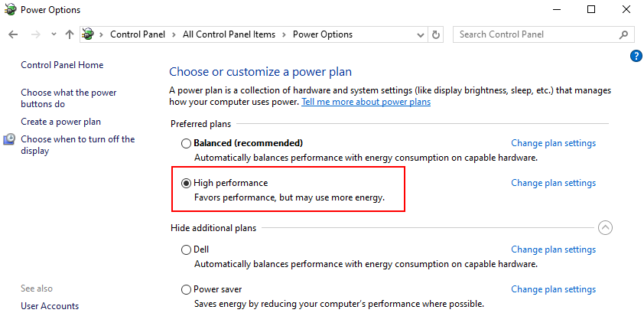This screenshot has width=644, height=326.
Task: Go up one level with Up arrow
Action: [70, 34]
